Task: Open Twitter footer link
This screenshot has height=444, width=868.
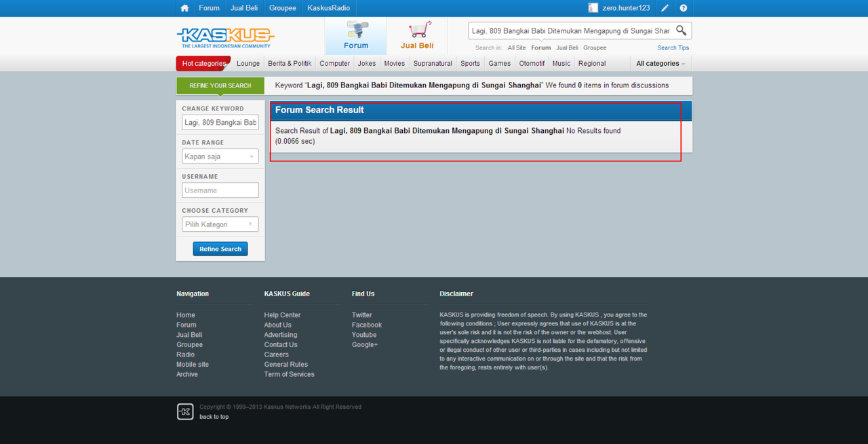Action: click(x=362, y=315)
